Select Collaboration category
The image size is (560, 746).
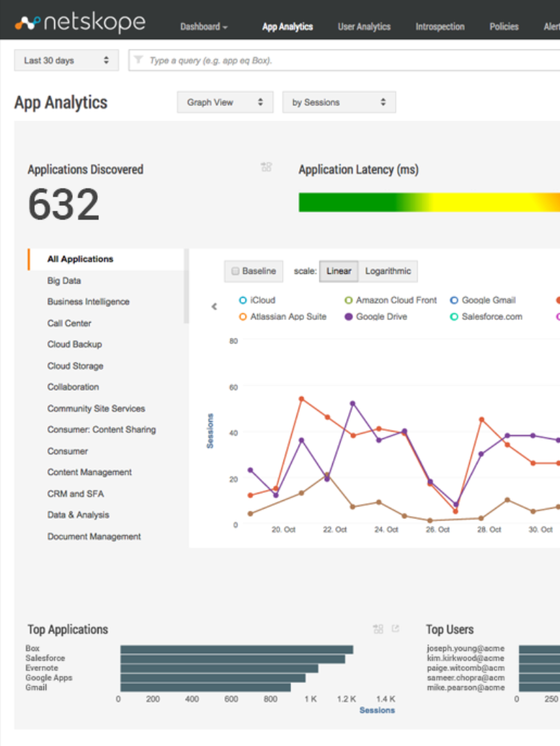click(x=73, y=387)
